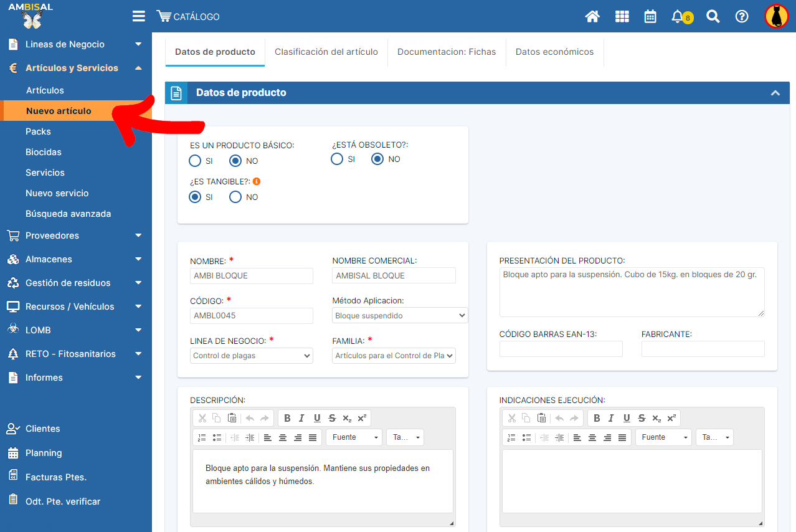Switch to Clasificación del artículo tab
The height and width of the screenshot is (532, 796).
click(x=326, y=52)
